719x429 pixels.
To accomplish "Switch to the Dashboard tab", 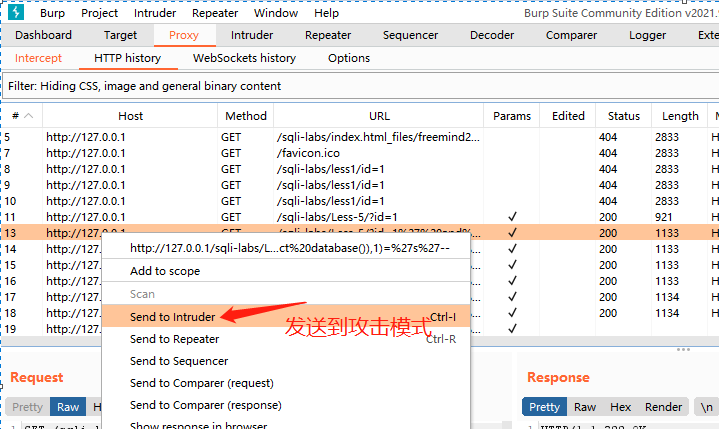I will click(x=43, y=35).
